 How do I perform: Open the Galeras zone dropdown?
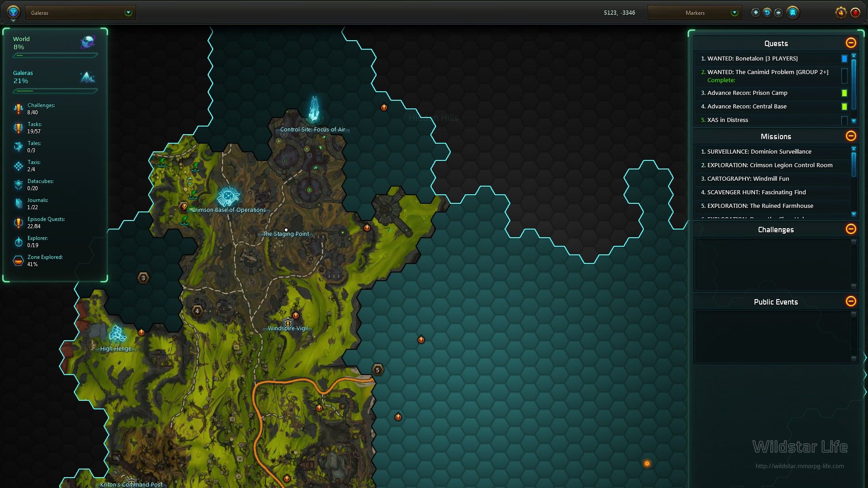tap(80, 13)
